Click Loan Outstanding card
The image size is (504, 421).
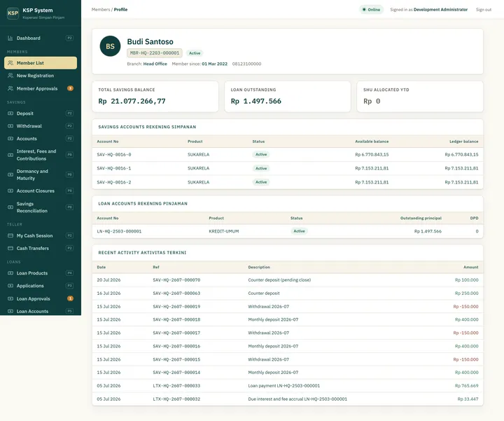(288, 97)
